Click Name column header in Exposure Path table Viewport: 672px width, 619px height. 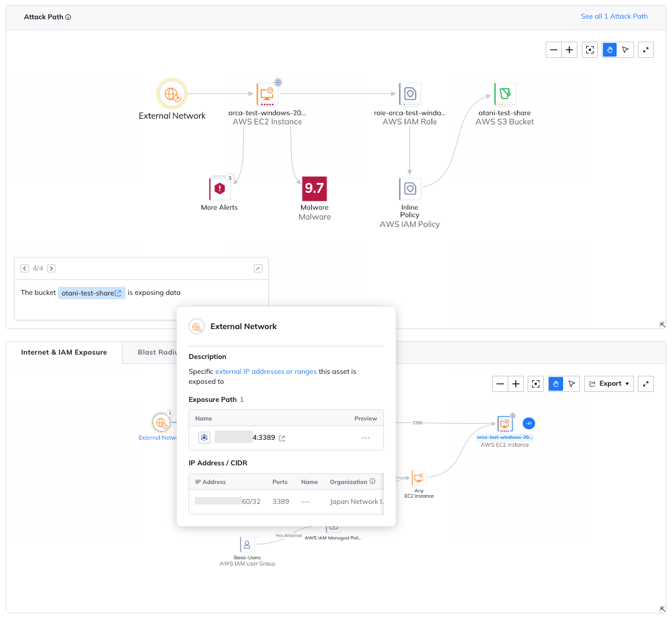(203, 419)
